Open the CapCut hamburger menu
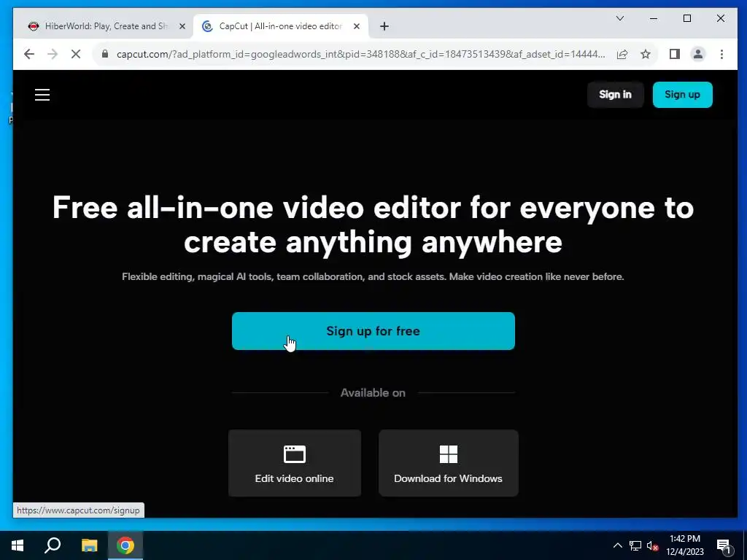This screenshot has height=560, width=747. [42, 95]
